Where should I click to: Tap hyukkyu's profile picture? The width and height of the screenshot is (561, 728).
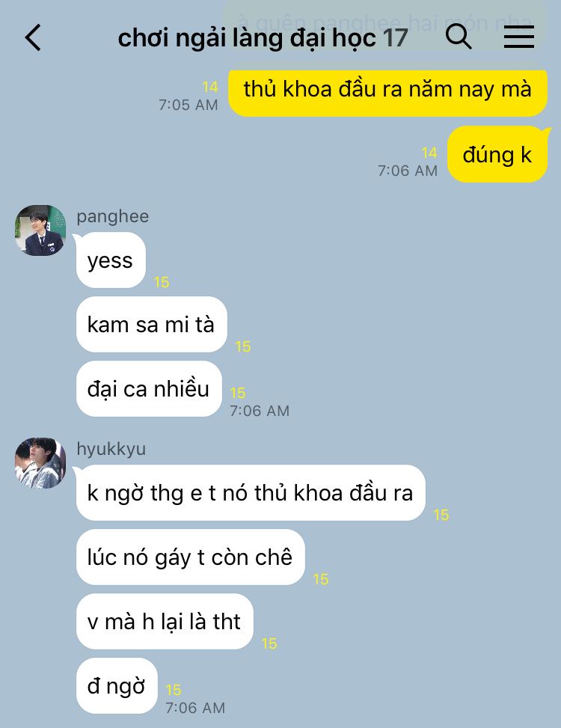click(40, 463)
